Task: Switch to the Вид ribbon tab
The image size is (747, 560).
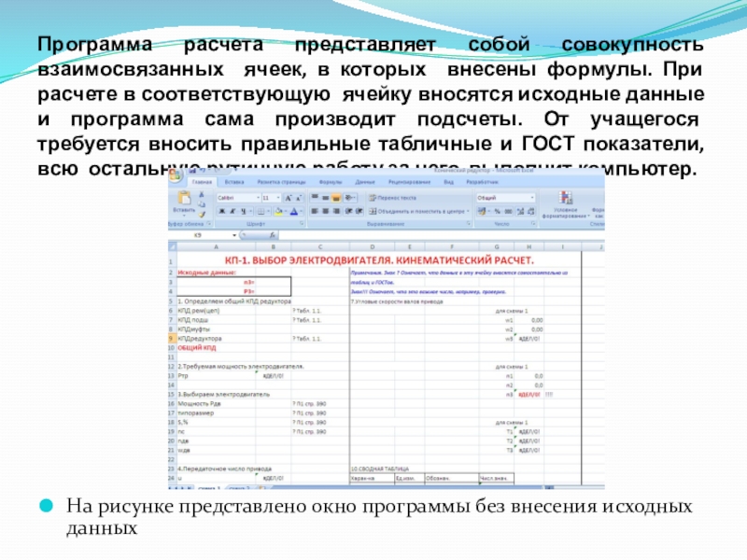Action: pyautogui.click(x=448, y=182)
